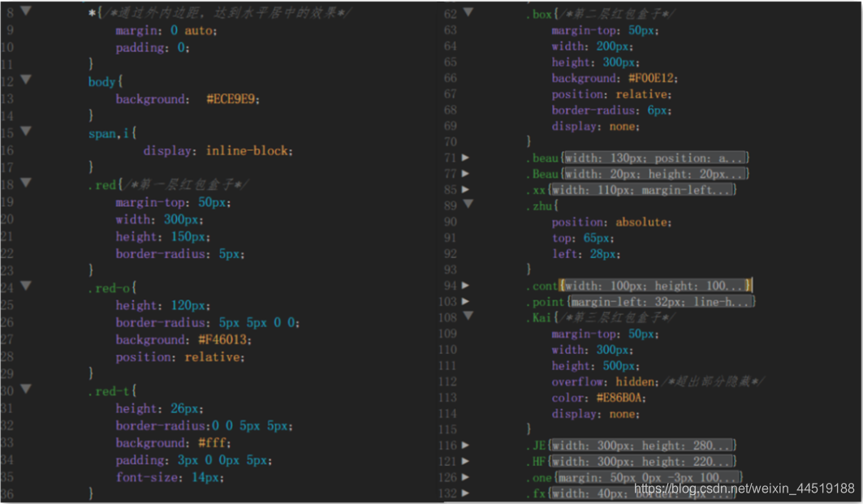Click the '.Kai' selector text
The image size is (863, 504).
pos(539,317)
